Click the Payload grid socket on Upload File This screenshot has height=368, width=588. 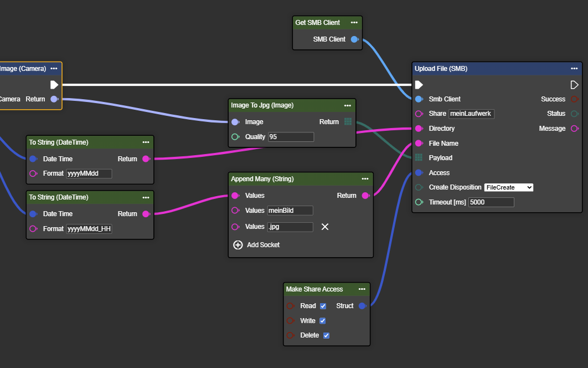pos(419,158)
